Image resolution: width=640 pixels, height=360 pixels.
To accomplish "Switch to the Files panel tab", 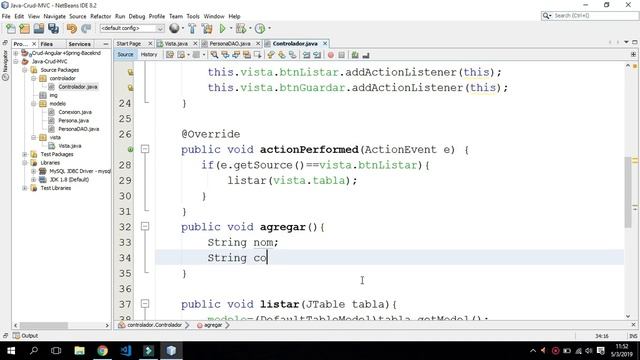I will (x=47, y=44).
